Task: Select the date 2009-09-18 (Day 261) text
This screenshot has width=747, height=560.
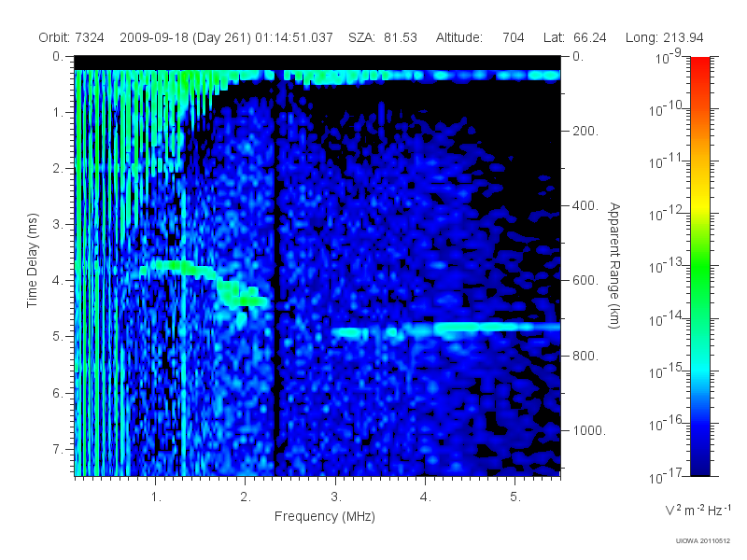Action: tap(185, 37)
